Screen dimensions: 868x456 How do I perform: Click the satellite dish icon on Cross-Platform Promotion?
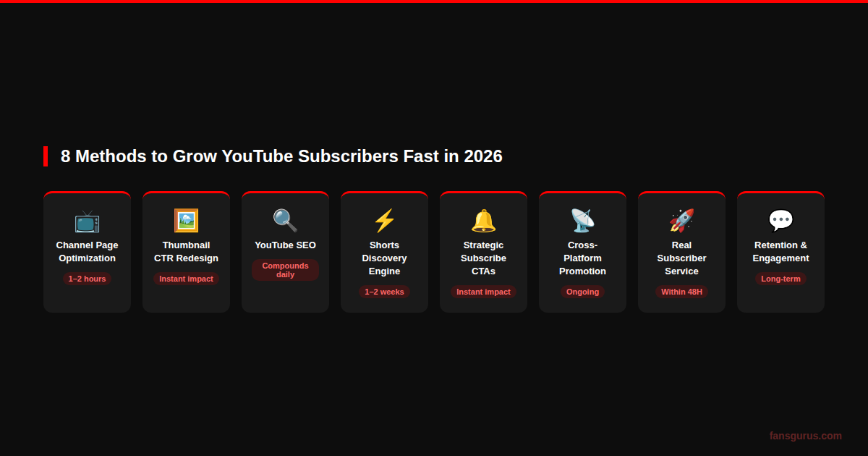click(582, 220)
